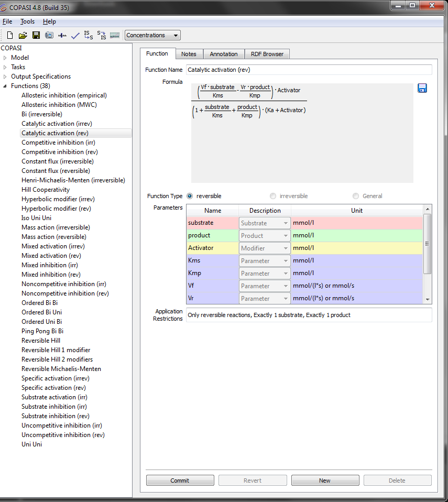The image size is (448, 502).
Task: Open the Tools menu
Action: (x=27, y=21)
